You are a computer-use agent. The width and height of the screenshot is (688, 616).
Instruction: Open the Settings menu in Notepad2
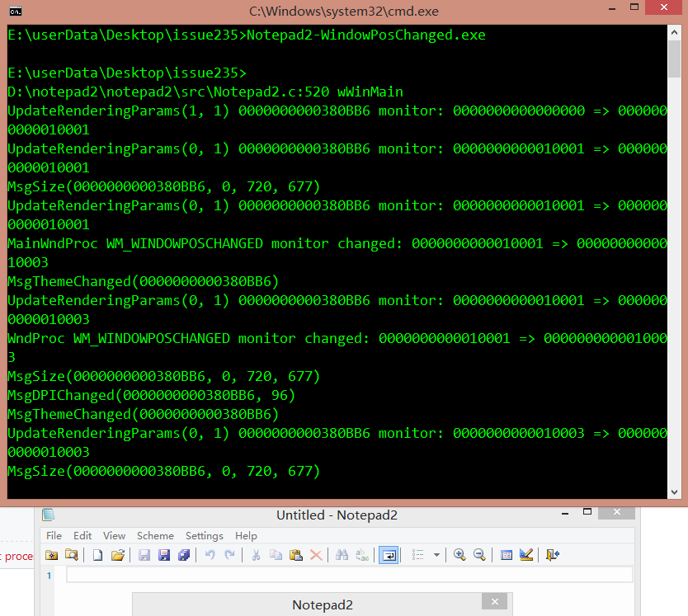point(205,536)
